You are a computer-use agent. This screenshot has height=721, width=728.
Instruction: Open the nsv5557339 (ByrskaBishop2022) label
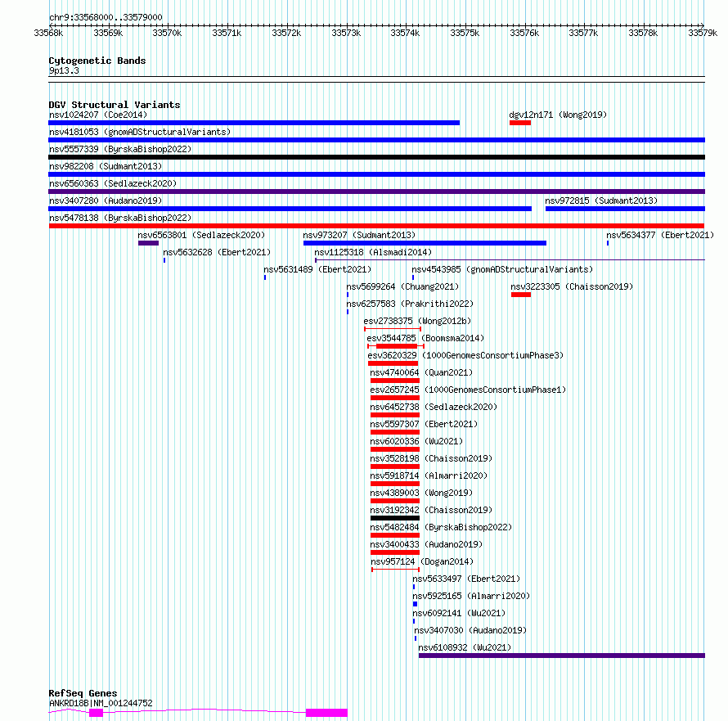coord(120,149)
